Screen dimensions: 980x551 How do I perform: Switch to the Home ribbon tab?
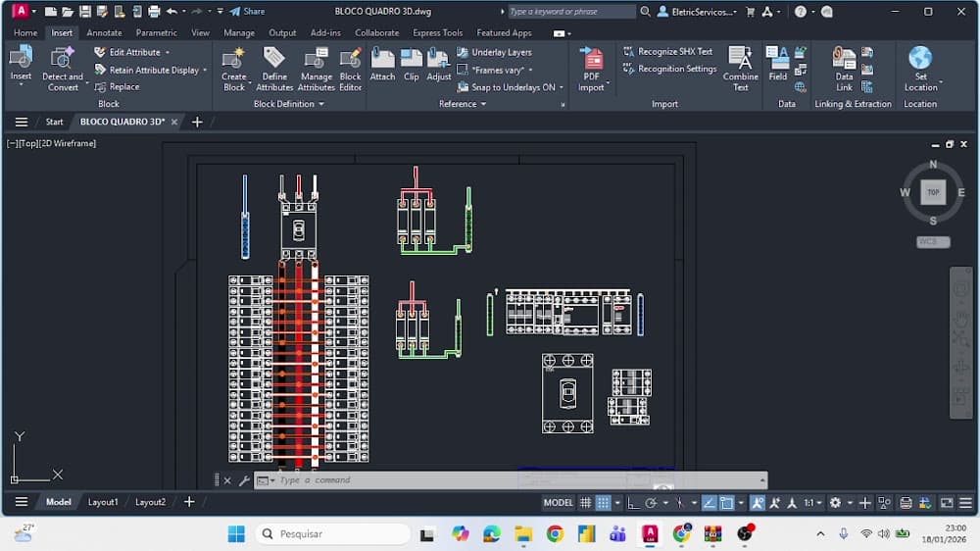[x=25, y=32]
